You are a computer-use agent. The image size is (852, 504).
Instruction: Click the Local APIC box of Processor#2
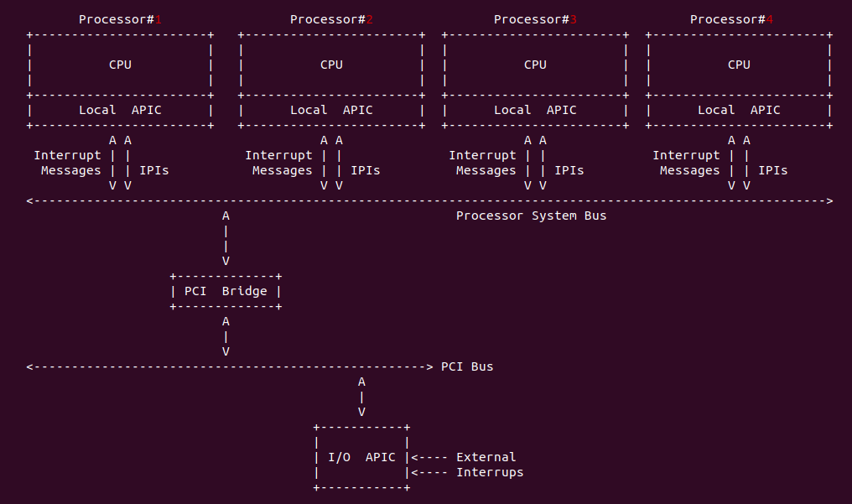pos(331,110)
